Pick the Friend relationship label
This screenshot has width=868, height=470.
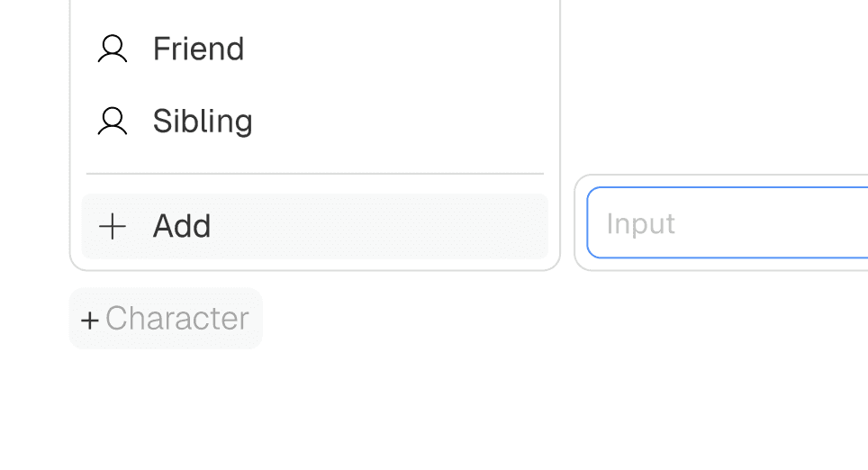click(198, 49)
